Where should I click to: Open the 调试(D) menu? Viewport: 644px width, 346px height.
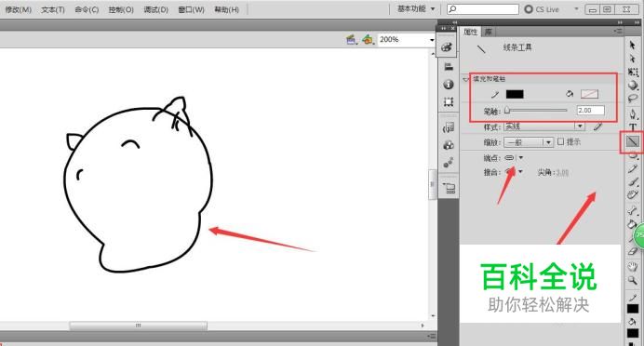(156, 9)
